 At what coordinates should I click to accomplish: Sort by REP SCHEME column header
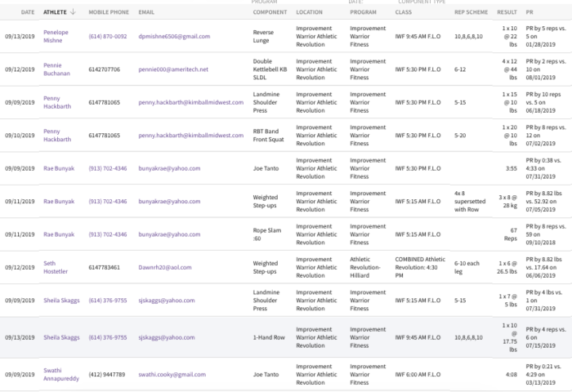coord(471,12)
